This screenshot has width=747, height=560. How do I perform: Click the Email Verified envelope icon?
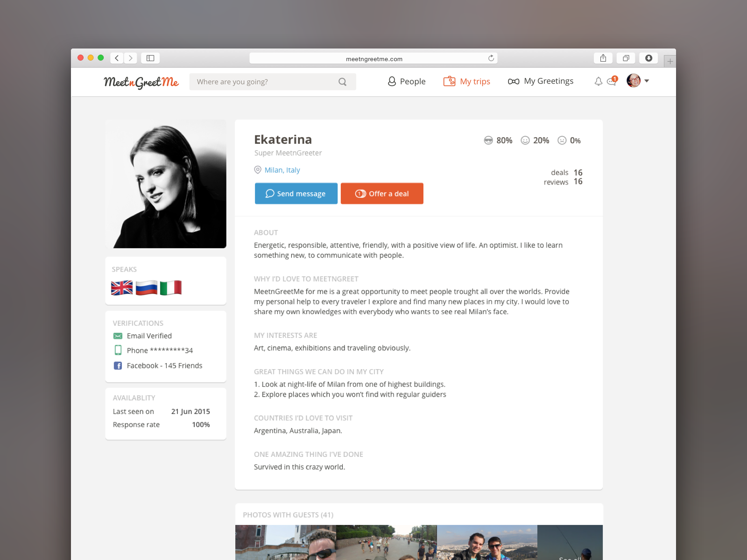point(118,336)
